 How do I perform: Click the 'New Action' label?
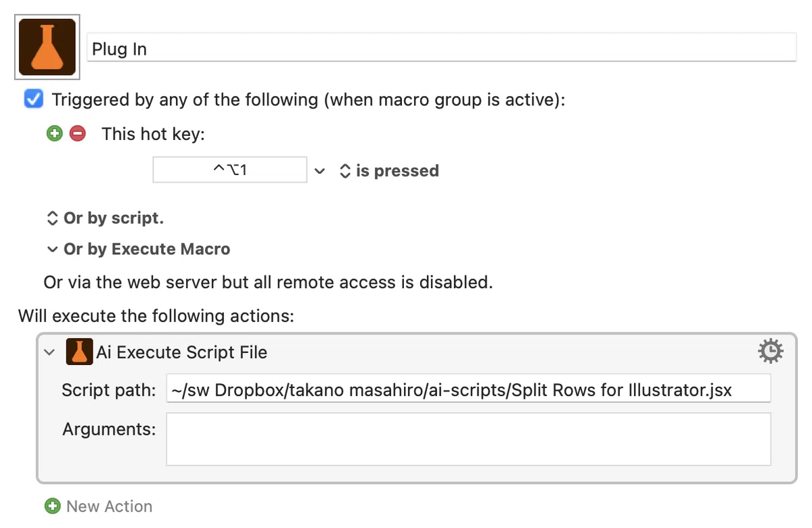[109, 506]
